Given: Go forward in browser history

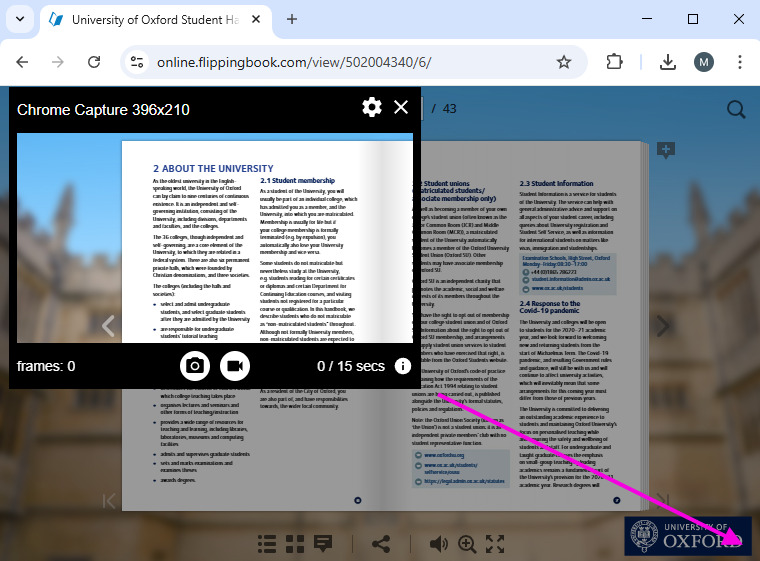Looking at the screenshot, I should (58, 62).
